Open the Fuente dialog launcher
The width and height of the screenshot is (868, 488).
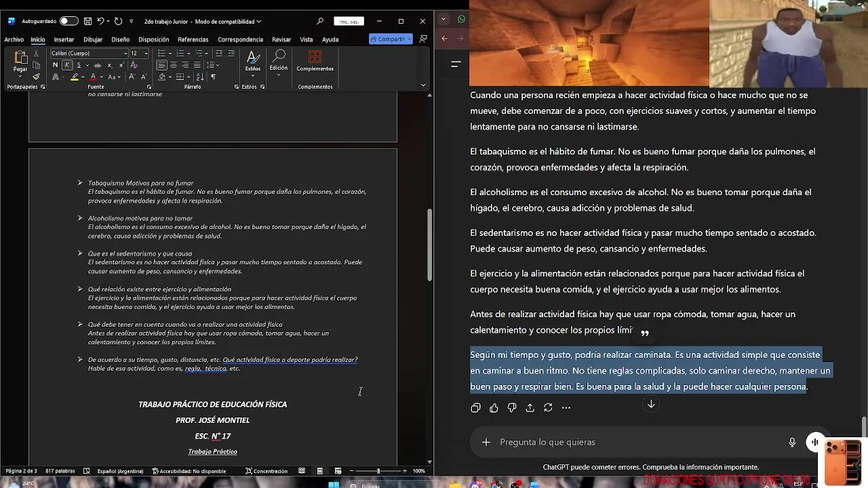(149, 87)
